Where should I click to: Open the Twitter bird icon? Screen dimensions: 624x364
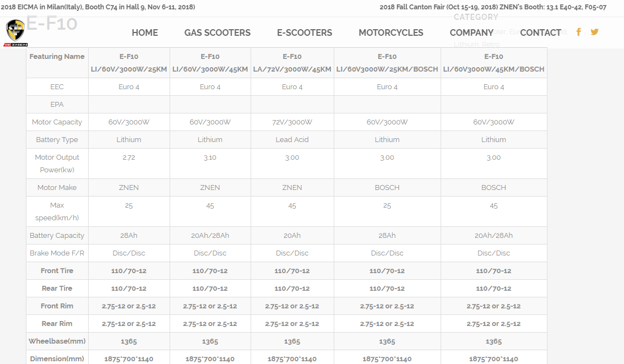(594, 32)
